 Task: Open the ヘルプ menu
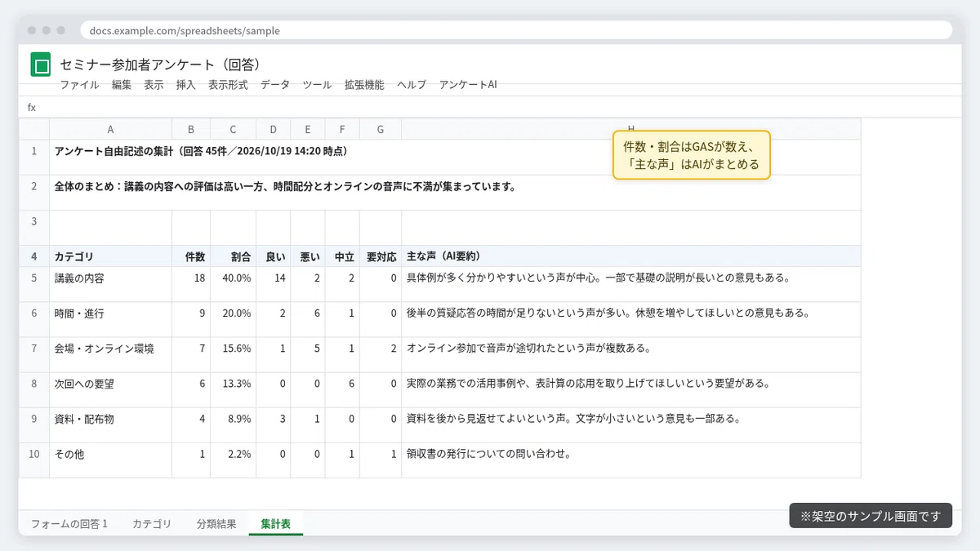tap(412, 84)
